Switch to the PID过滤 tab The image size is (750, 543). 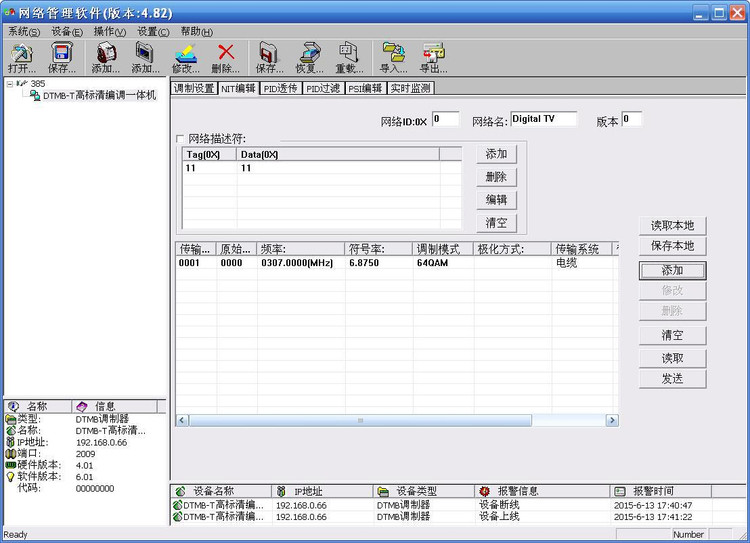coord(323,89)
